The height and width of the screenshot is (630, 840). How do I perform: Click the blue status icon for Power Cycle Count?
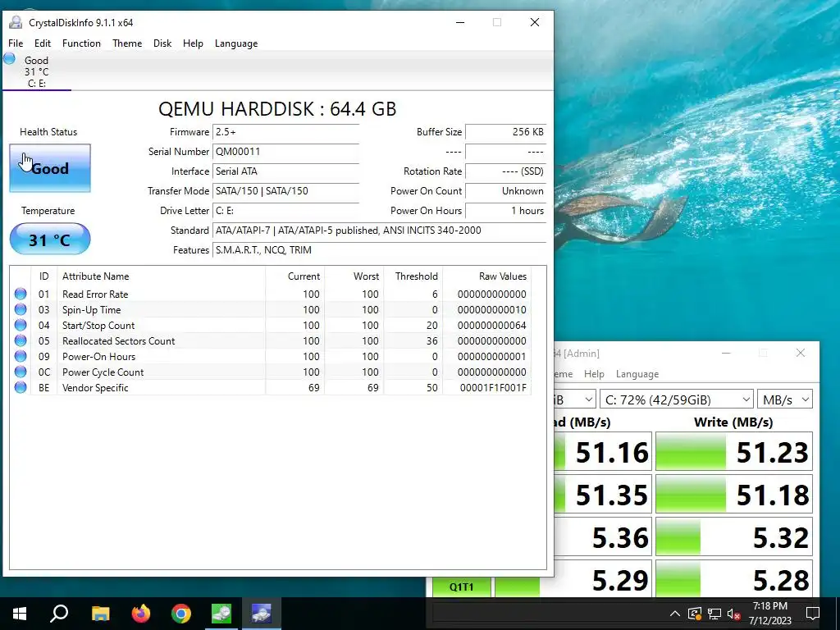point(21,372)
